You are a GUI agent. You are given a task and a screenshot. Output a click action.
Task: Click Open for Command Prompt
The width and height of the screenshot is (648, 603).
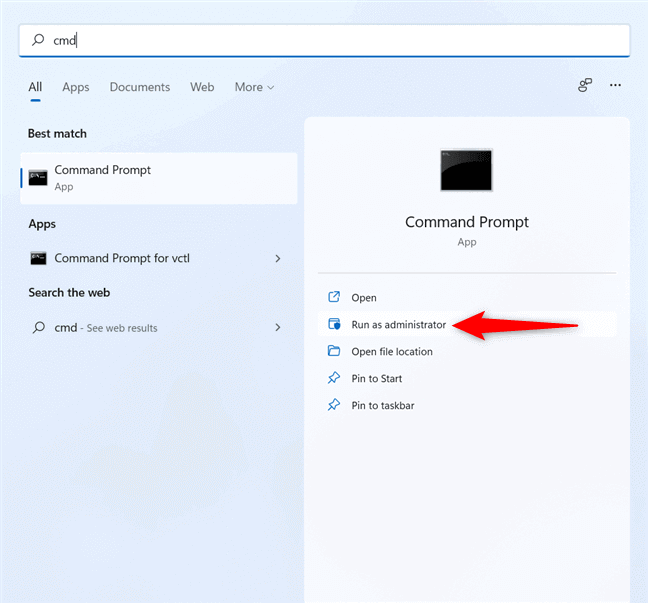(363, 298)
